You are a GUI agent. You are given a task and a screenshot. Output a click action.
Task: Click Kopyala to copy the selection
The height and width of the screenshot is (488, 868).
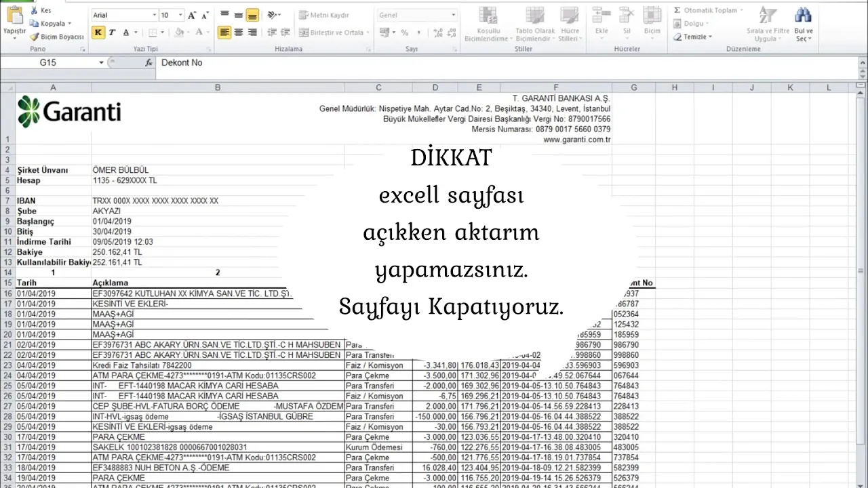[x=50, y=24]
